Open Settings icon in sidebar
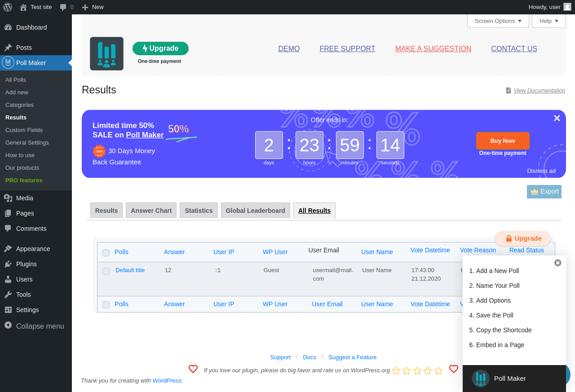 [8, 310]
